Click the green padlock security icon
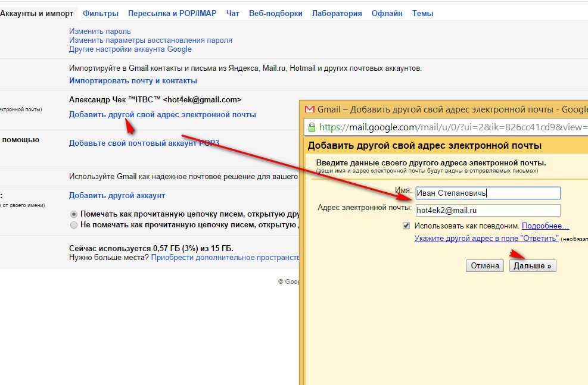 [312, 127]
